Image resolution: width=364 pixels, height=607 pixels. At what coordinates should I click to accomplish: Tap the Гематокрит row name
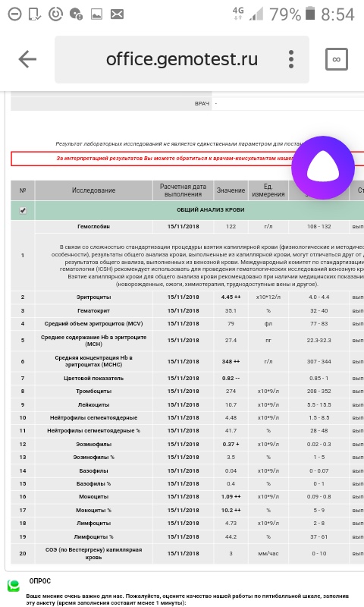tap(93, 311)
